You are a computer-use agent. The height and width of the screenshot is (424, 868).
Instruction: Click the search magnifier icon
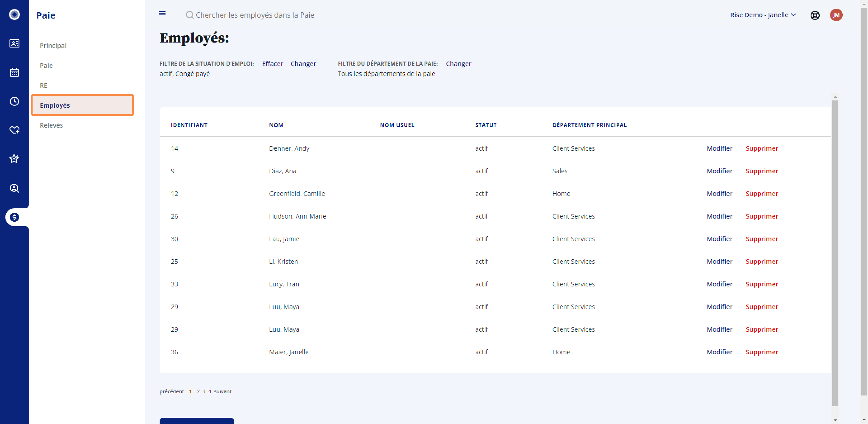coord(190,15)
